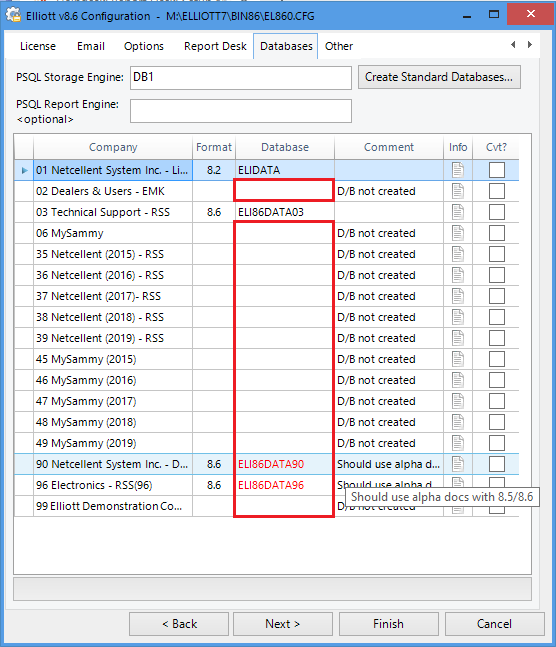Screen dimensions: 556x647
Task: Switch to the Email tab
Action: coord(91,46)
